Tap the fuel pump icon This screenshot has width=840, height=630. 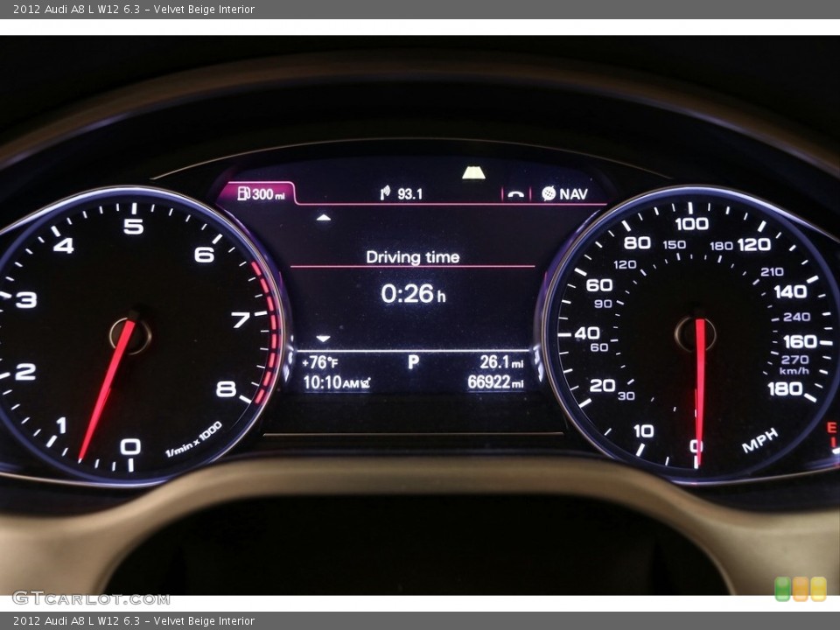point(244,193)
